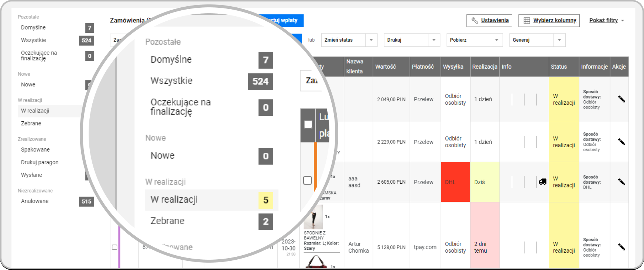Click the yellow 5 badge for W realizacji
This screenshot has height=270, width=644.
(x=266, y=200)
